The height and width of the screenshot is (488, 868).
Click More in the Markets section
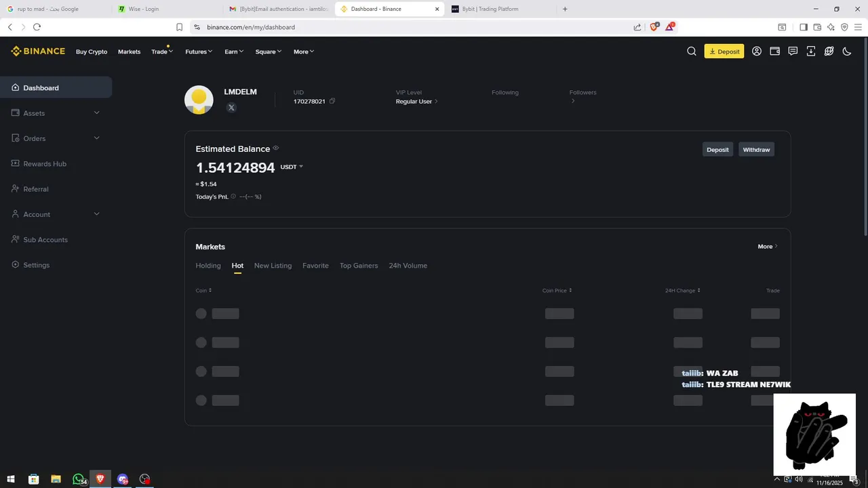click(x=768, y=247)
